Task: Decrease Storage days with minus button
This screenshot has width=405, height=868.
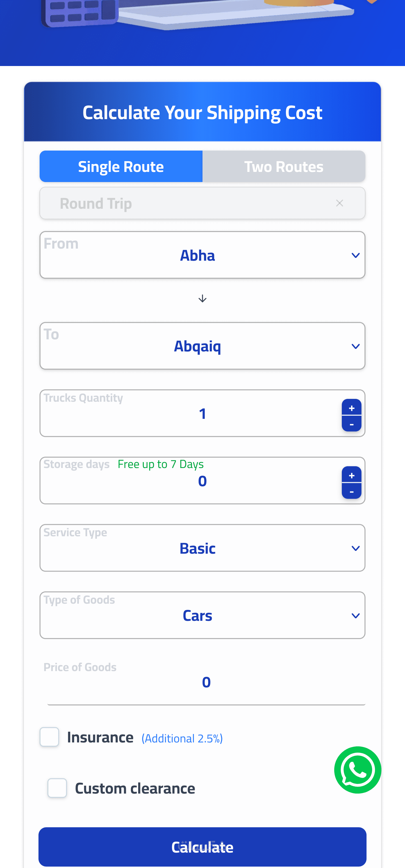Action: pos(351,491)
